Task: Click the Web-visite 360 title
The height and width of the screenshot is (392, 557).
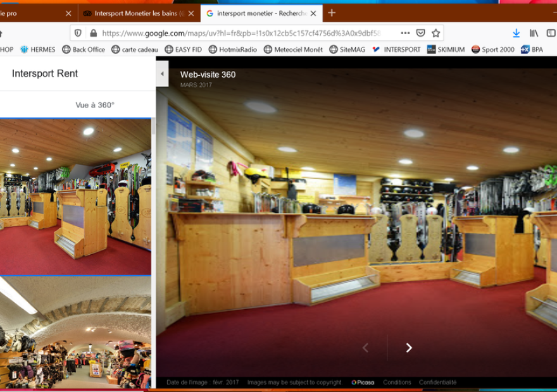Action: pos(208,75)
